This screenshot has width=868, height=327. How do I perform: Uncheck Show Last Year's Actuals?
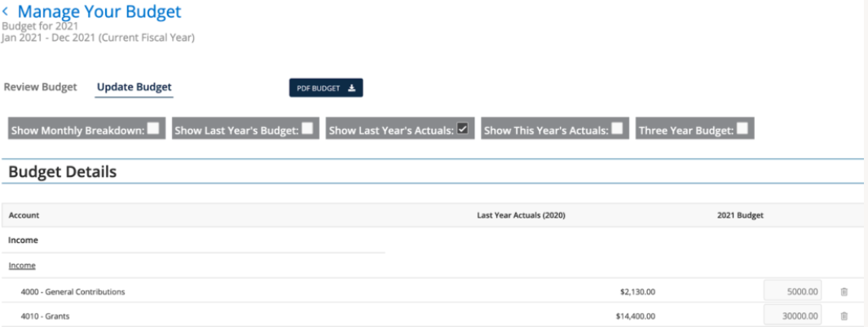tap(463, 129)
